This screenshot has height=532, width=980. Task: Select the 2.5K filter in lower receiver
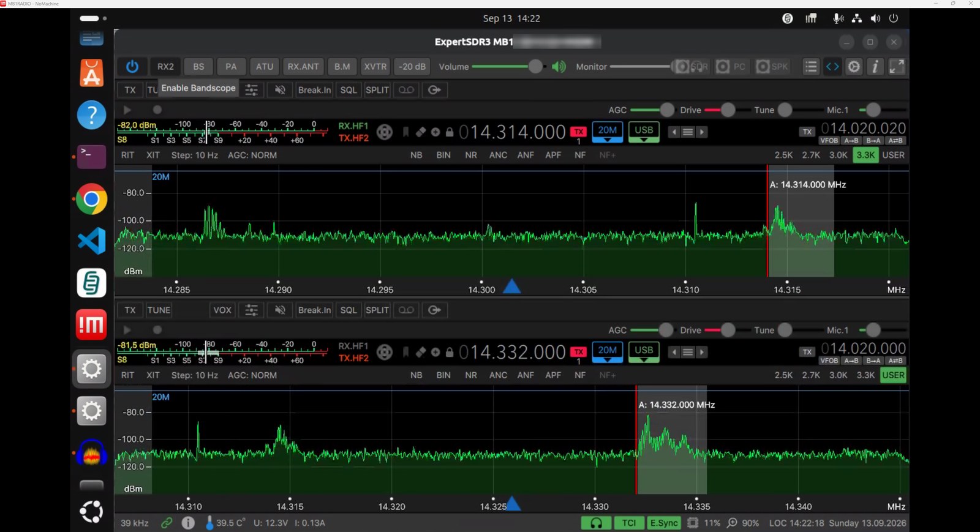pos(783,375)
